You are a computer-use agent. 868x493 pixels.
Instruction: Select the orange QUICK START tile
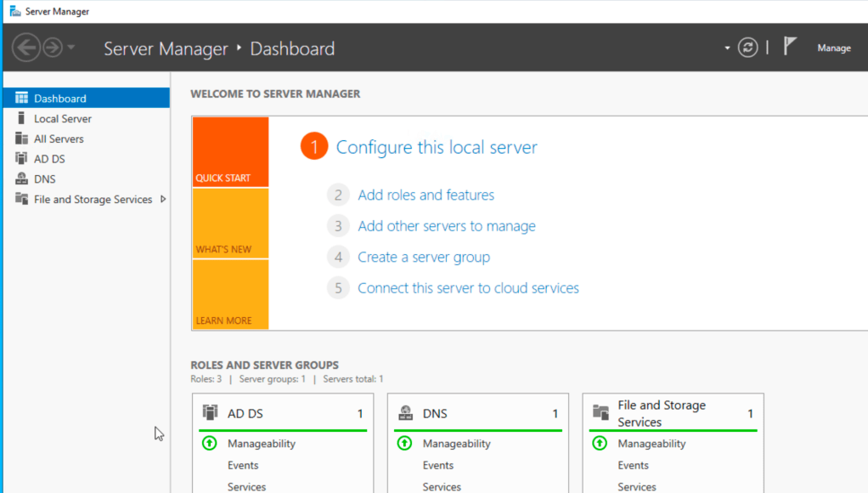tap(230, 151)
